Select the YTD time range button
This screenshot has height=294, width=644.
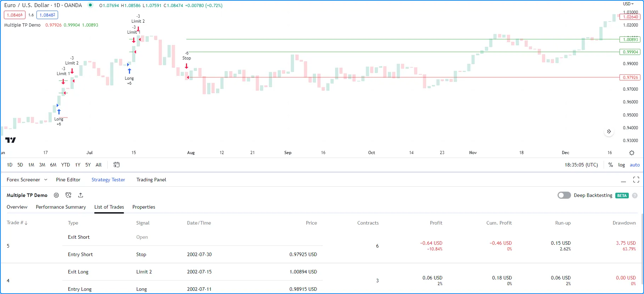(x=66, y=165)
